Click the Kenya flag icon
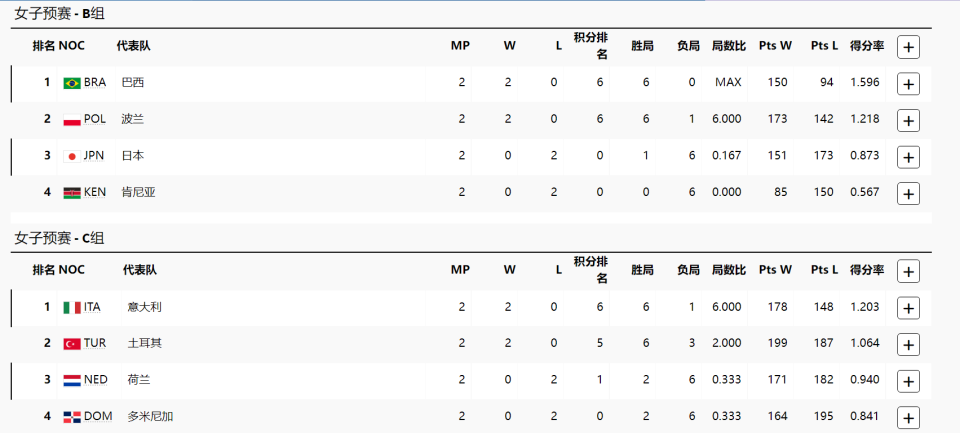Viewport: 960px width, 433px height. (72, 194)
